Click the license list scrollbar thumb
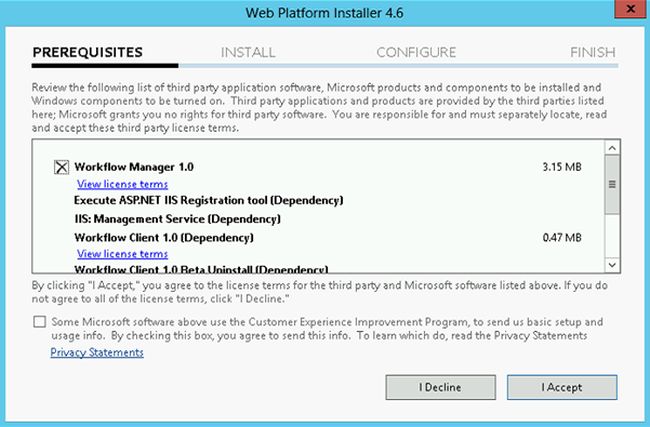This screenshot has width=650, height=427. pyautogui.click(x=611, y=186)
